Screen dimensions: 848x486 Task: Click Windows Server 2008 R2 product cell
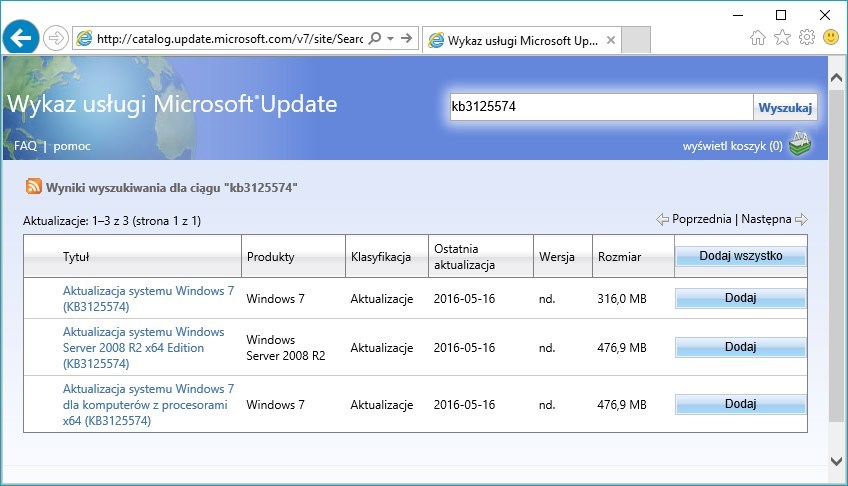point(286,348)
